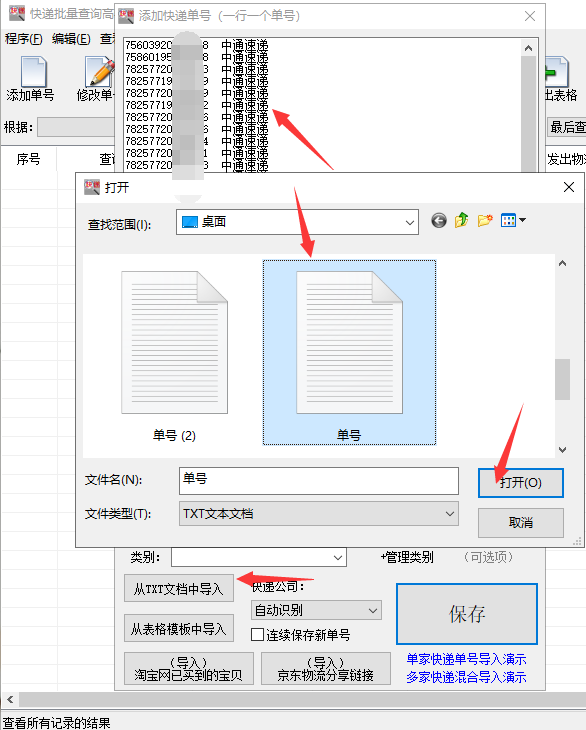Close the 添加快递单号 window
The image size is (586, 730).
530,16
